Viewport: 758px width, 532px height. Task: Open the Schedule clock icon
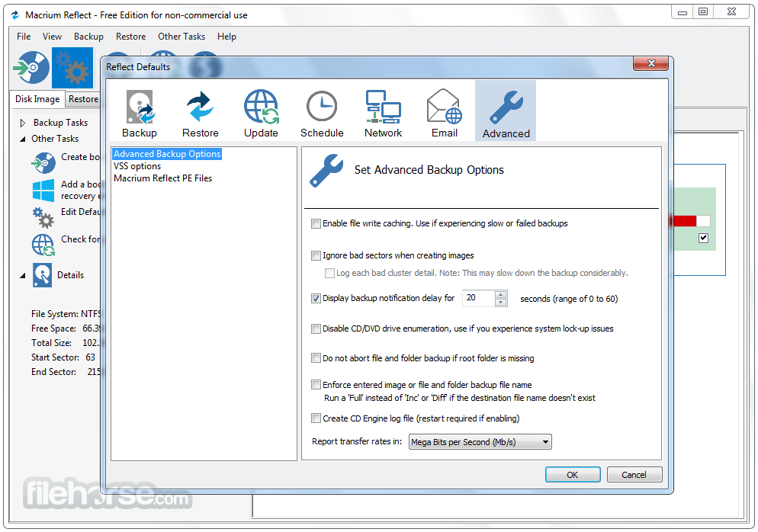322,106
